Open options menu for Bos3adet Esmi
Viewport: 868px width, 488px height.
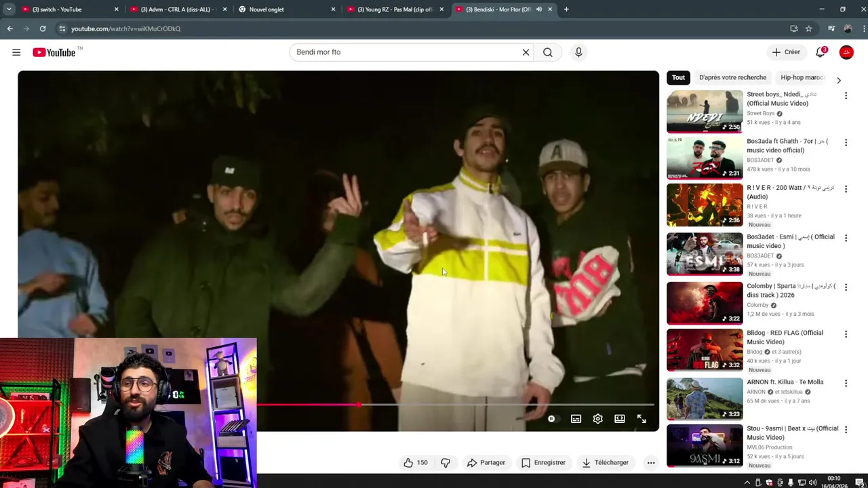pyautogui.click(x=846, y=238)
